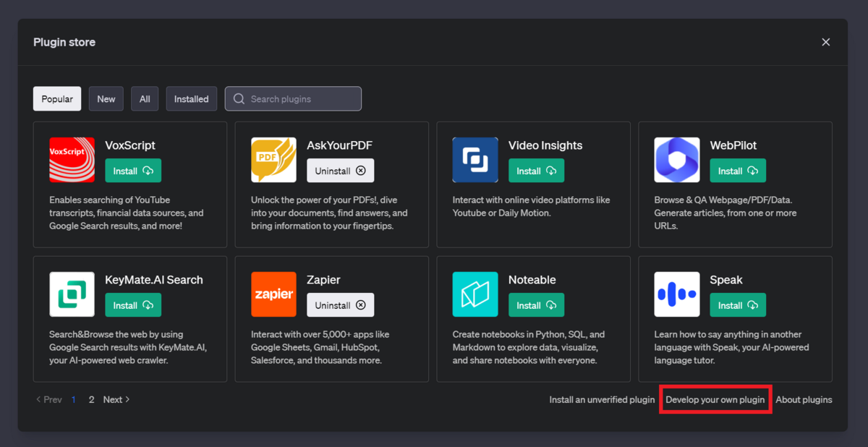
Task: Uninstall the Zapier plugin
Action: tap(341, 305)
